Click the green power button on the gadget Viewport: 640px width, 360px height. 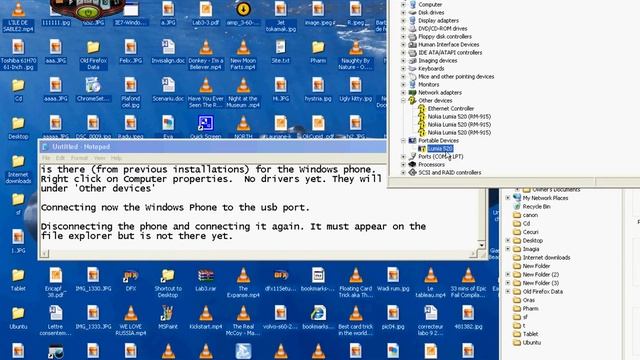88,13
